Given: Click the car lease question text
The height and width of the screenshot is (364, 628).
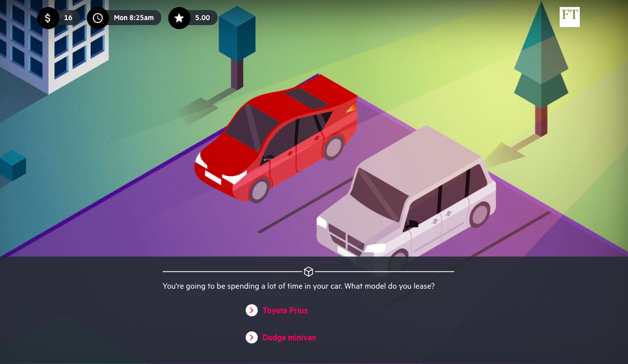Looking at the screenshot, I should [298, 286].
